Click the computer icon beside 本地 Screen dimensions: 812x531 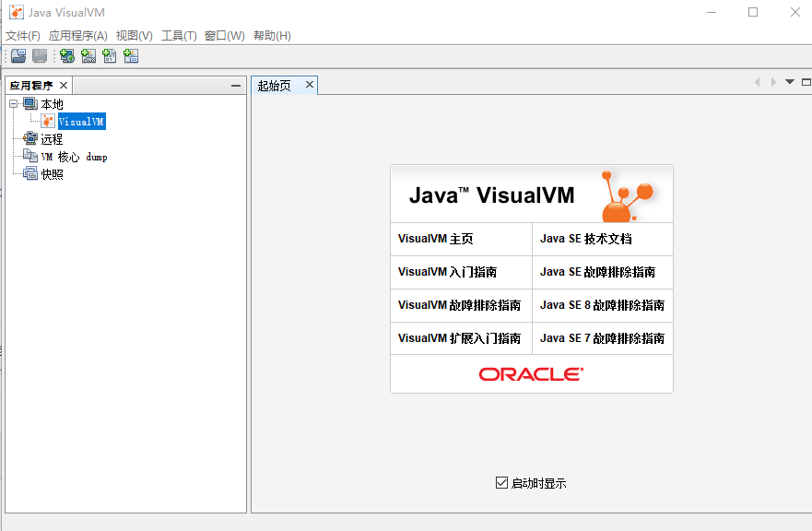click(x=30, y=103)
